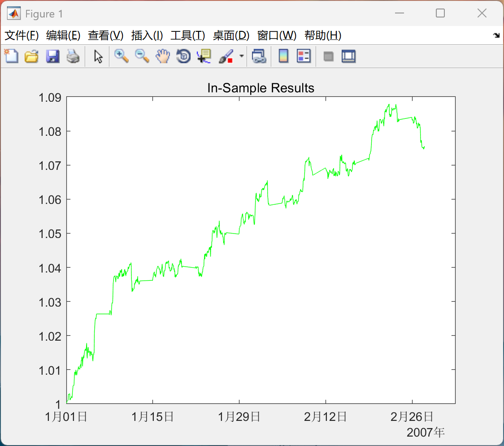Click the Show Plot Tools and Dock icon

(348, 56)
